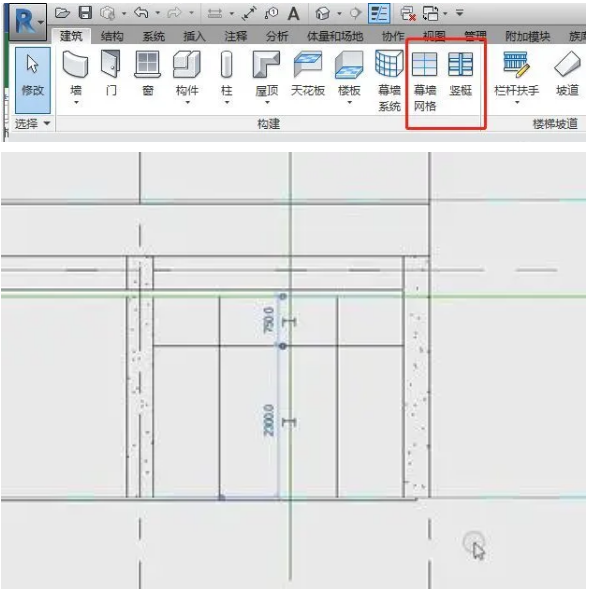This screenshot has width=591, height=595.
Task: Open the Customize Quick Access Toolbar dropdown
Action: pos(460,14)
